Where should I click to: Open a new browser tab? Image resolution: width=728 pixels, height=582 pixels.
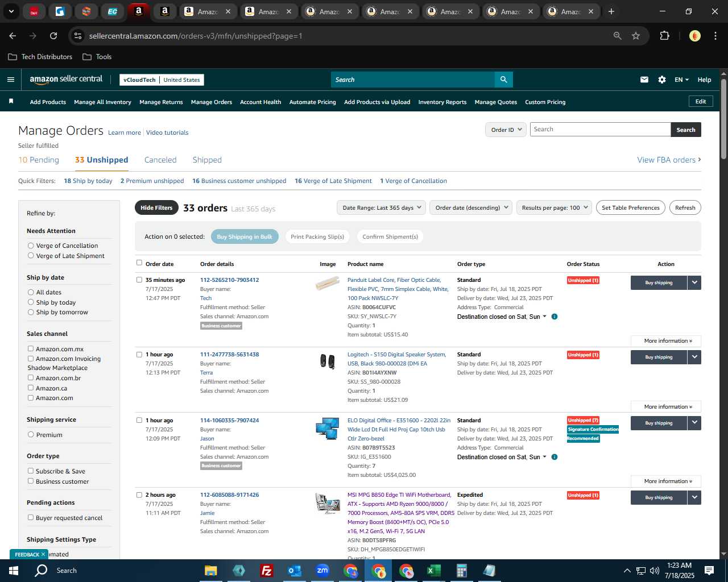point(611,11)
